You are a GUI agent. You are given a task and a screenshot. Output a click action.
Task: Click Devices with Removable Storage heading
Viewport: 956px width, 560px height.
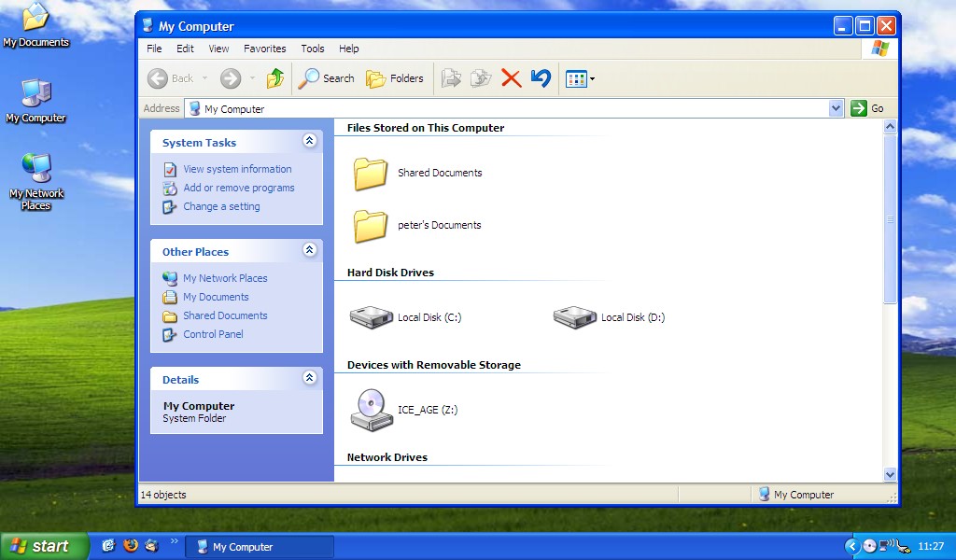[x=433, y=365]
